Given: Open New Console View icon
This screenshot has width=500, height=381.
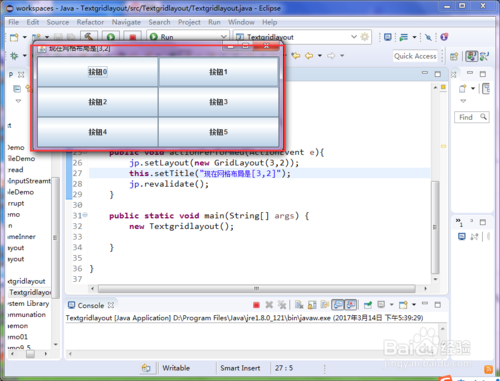Looking at the screenshot, I should (403, 305).
